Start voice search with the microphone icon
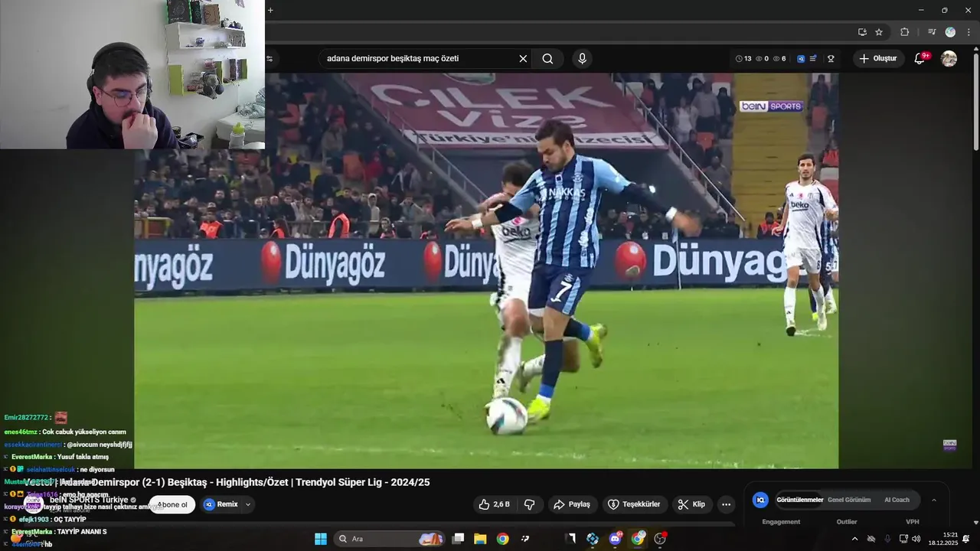This screenshot has height=551, width=980. (x=582, y=59)
